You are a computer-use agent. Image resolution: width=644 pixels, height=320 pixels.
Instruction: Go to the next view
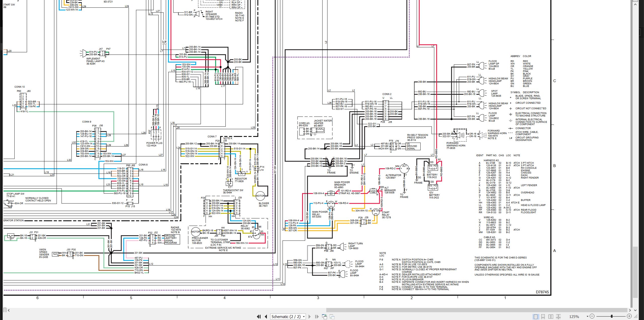(x=332, y=316)
